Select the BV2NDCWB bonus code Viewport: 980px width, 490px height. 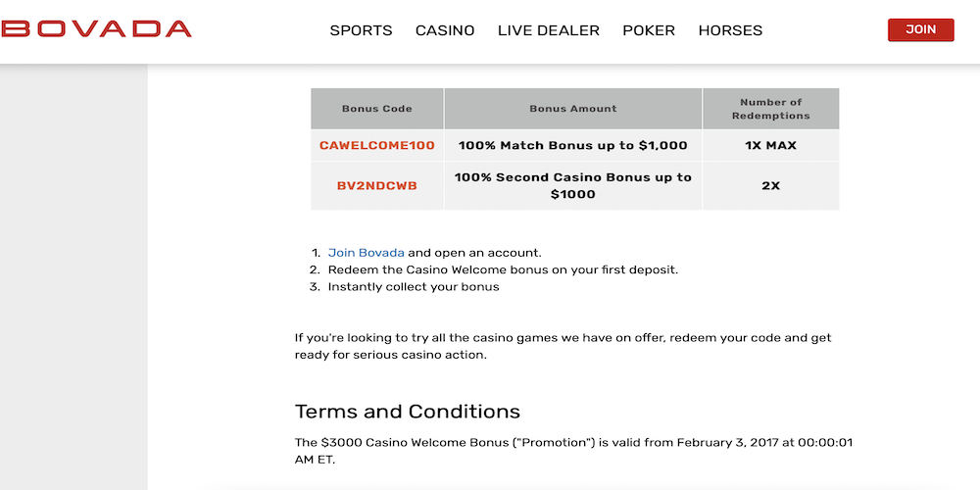click(377, 186)
